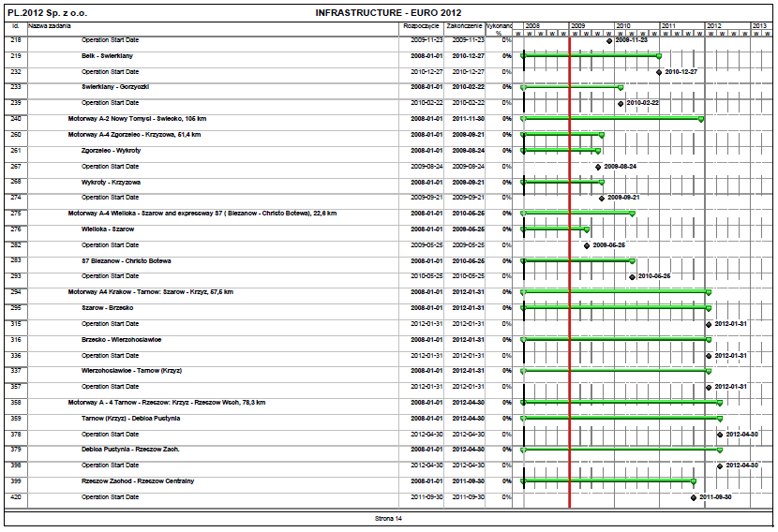Select 'Motorway A-4 Wielicka - Szarow and expressway' task

point(202,214)
